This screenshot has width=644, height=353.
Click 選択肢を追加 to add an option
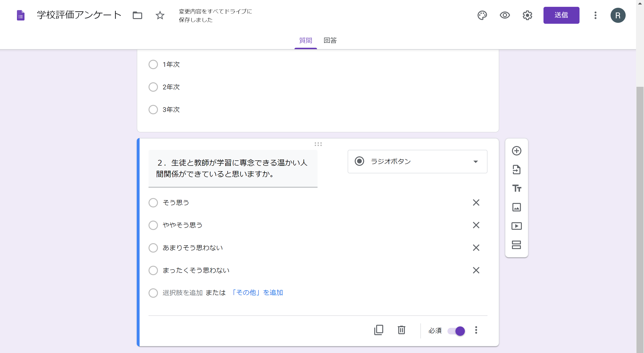[x=182, y=293]
